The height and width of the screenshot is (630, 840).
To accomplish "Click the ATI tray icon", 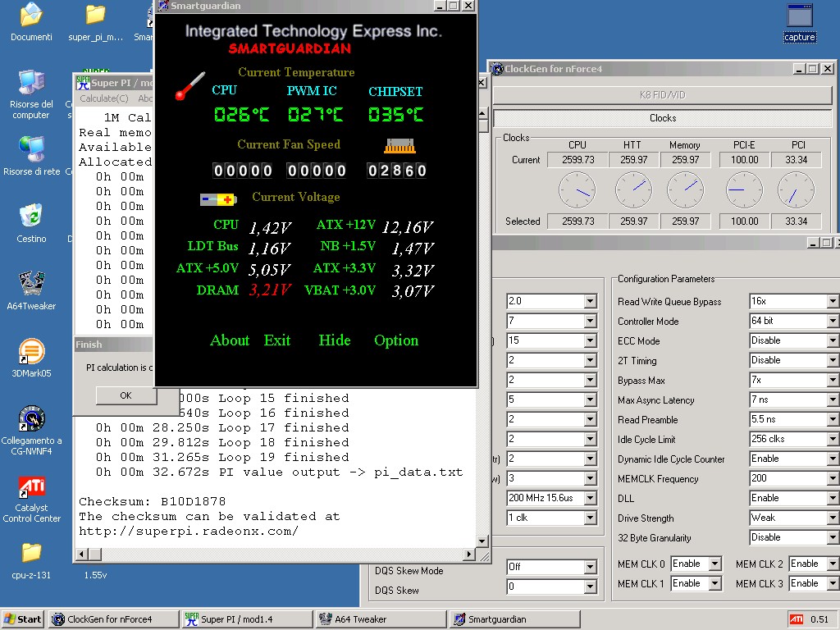I will [x=795, y=619].
